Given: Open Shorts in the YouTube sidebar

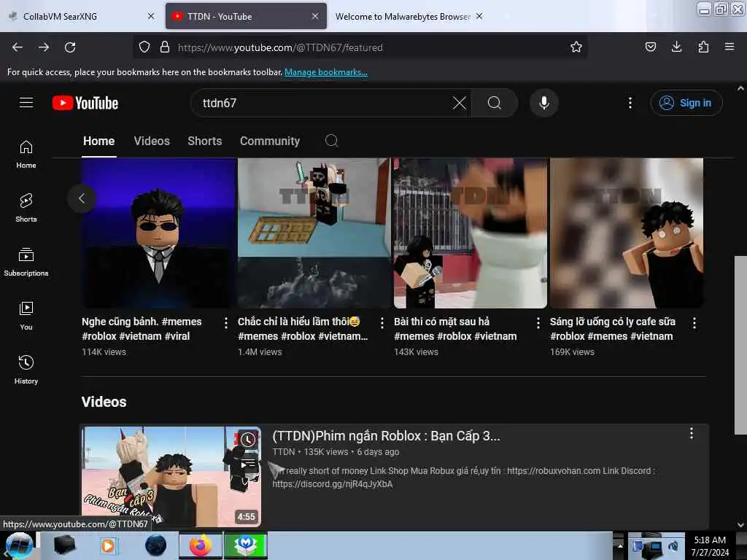Looking at the screenshot, I should (26, 208).
